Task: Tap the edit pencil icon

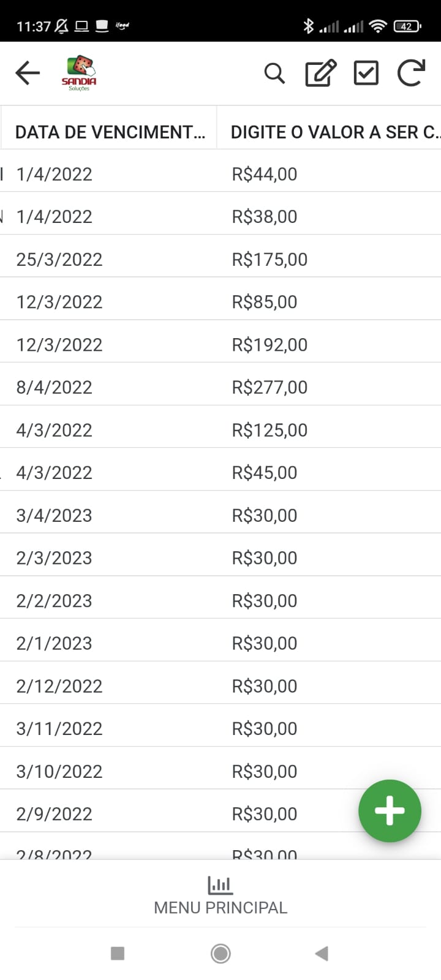Action: [x=320, y=73]
